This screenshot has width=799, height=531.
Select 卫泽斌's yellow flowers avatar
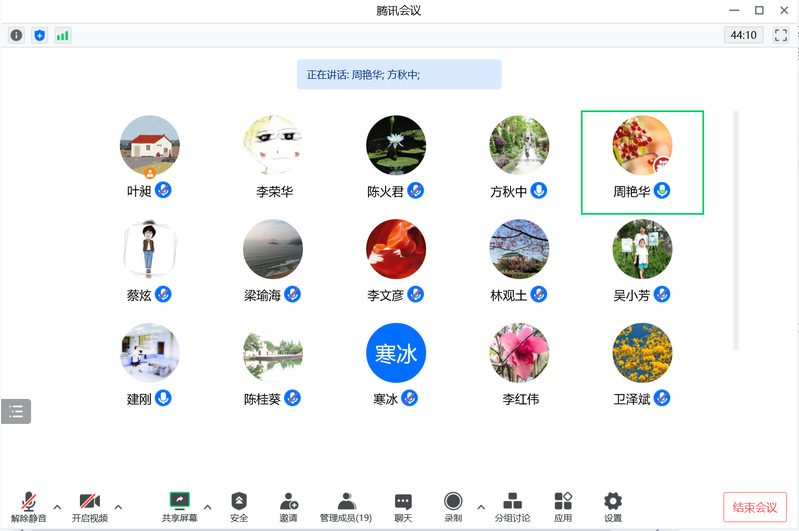pyautogui.click(x=642, y=353)
